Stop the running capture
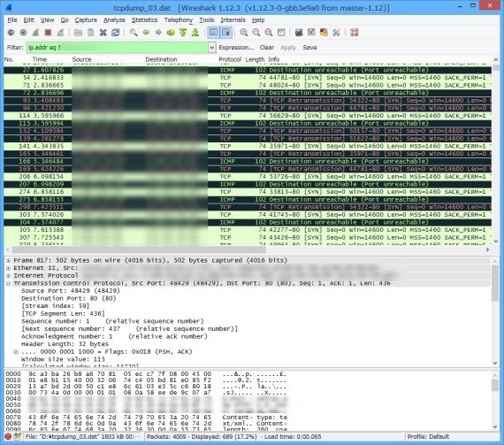This screenshot has height=445, width=504. point(48,33)
